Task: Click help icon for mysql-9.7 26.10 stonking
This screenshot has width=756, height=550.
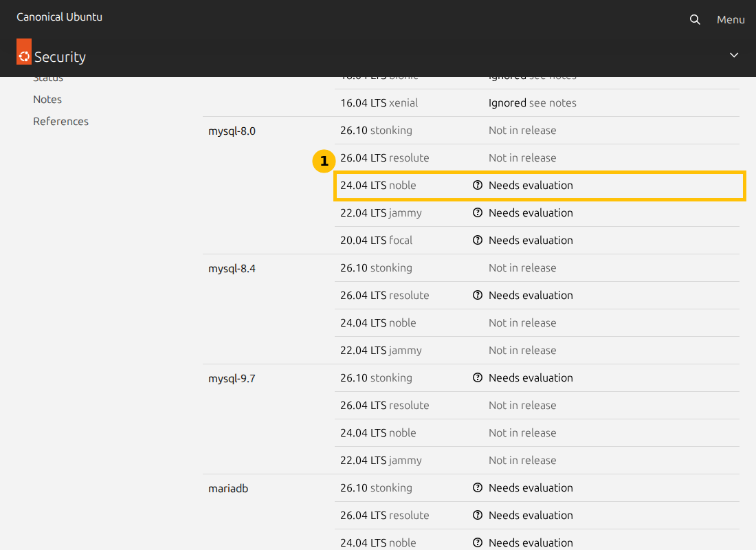Action: (478, 377)
